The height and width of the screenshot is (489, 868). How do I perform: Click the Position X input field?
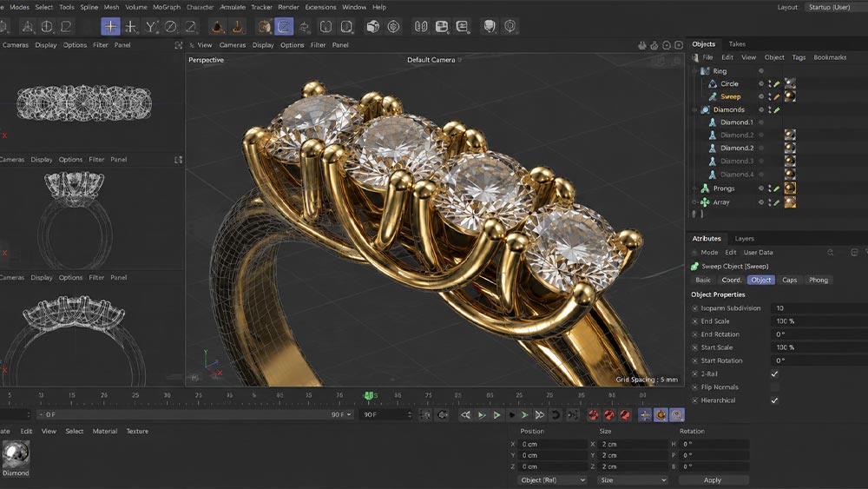[x=553, y=444]
